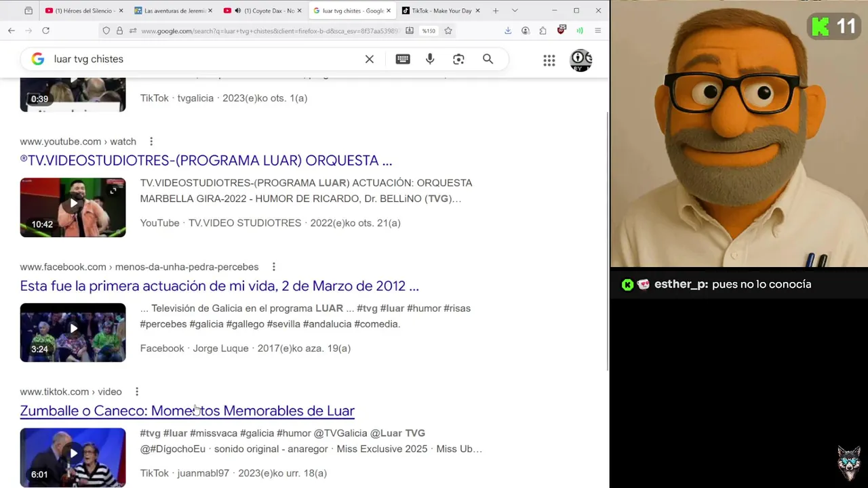Select the luar tvg chistes Google tab

352,11
